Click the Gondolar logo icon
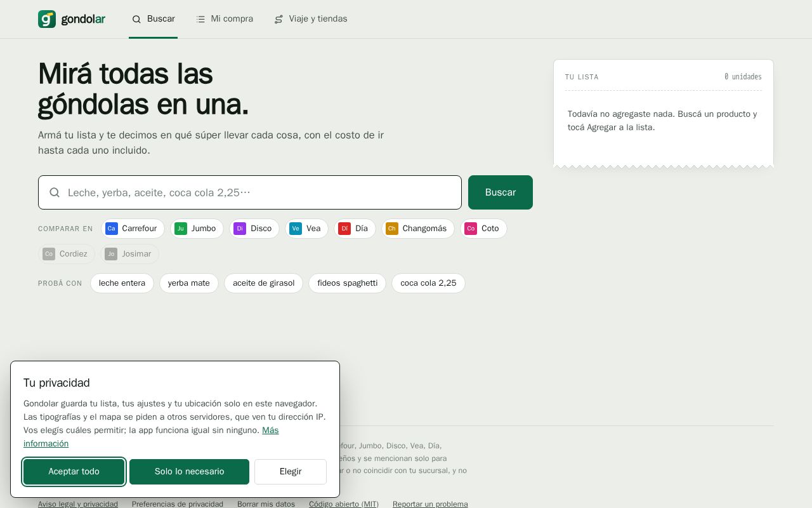This screenshot has height=508, width=812. coord(47,19)
